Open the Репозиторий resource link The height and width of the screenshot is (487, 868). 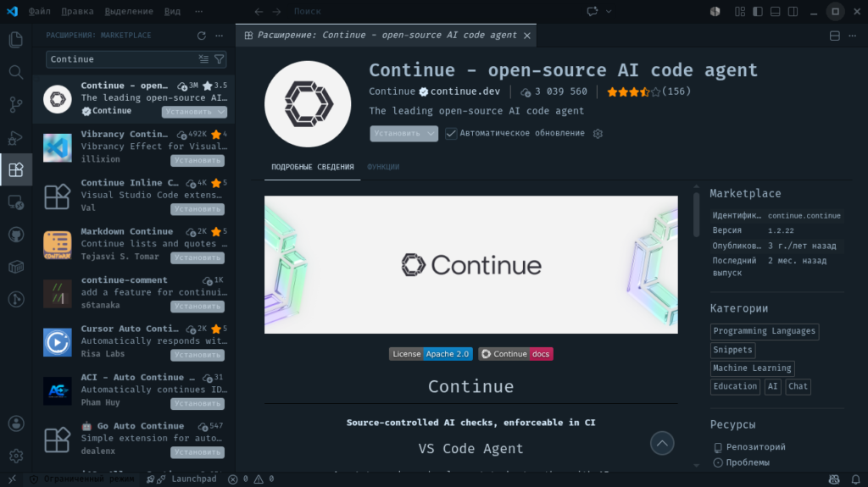click(x=755, y=446)
